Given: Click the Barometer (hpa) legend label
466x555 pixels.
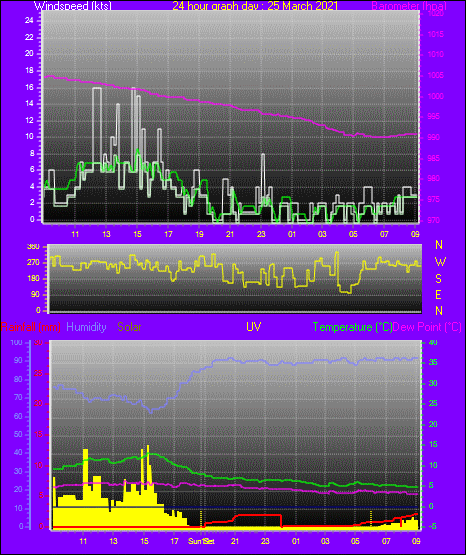Looking at the screenshot, I should [409, 6].
